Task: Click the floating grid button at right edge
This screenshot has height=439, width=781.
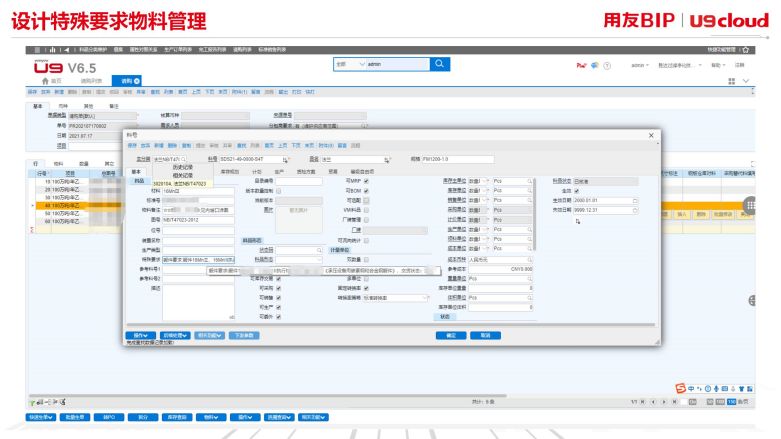Action: [750, 205]
